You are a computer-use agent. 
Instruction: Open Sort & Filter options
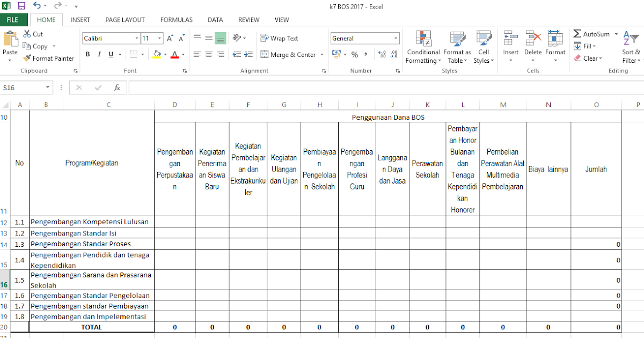(631, 47)
